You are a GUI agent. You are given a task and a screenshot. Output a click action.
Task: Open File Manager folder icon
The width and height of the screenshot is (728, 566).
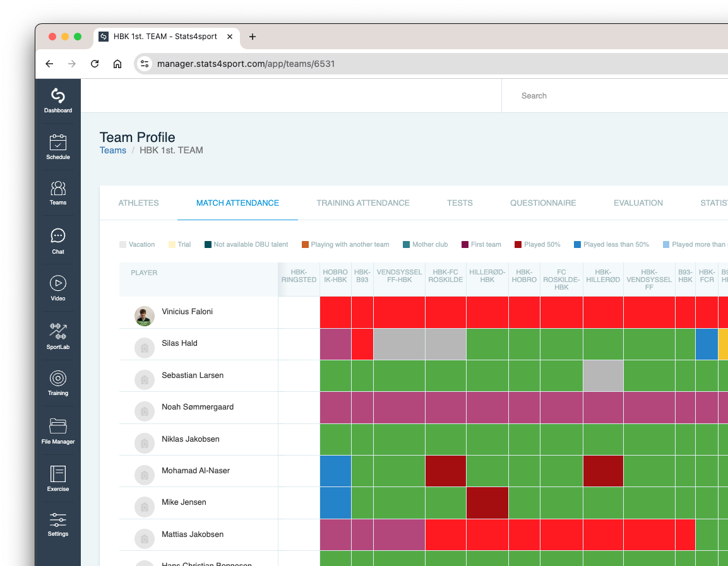[58, 427]
